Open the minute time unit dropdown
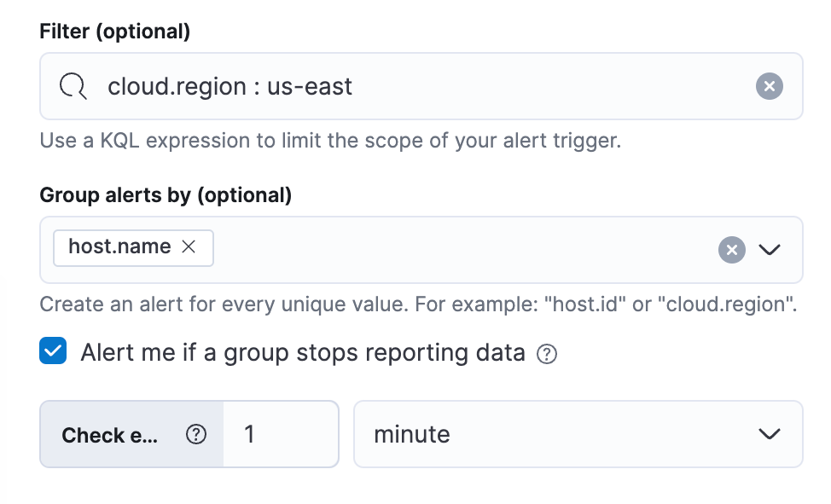 click(578, 434)
